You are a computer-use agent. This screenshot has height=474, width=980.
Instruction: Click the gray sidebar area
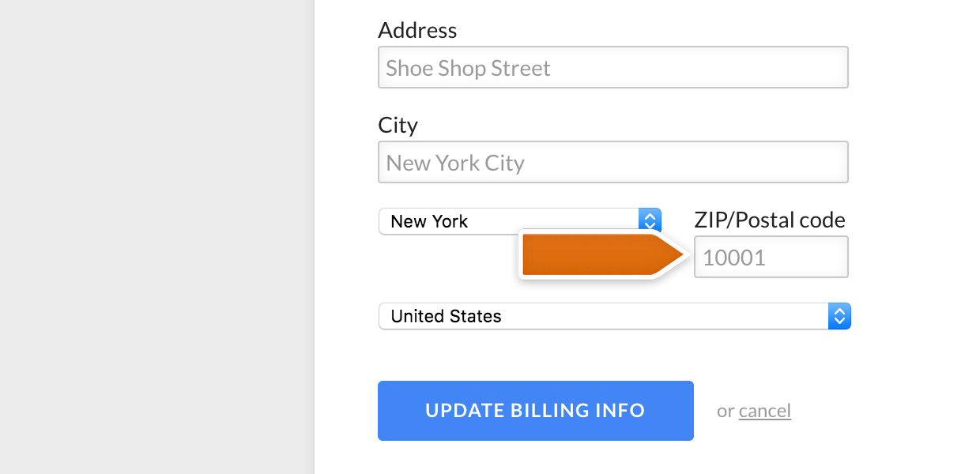pos(156,237)
